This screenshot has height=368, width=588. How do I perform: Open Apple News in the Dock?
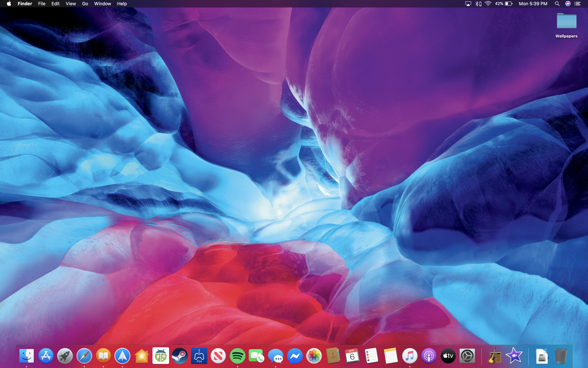pyautogui.click(x=218, y=356)
